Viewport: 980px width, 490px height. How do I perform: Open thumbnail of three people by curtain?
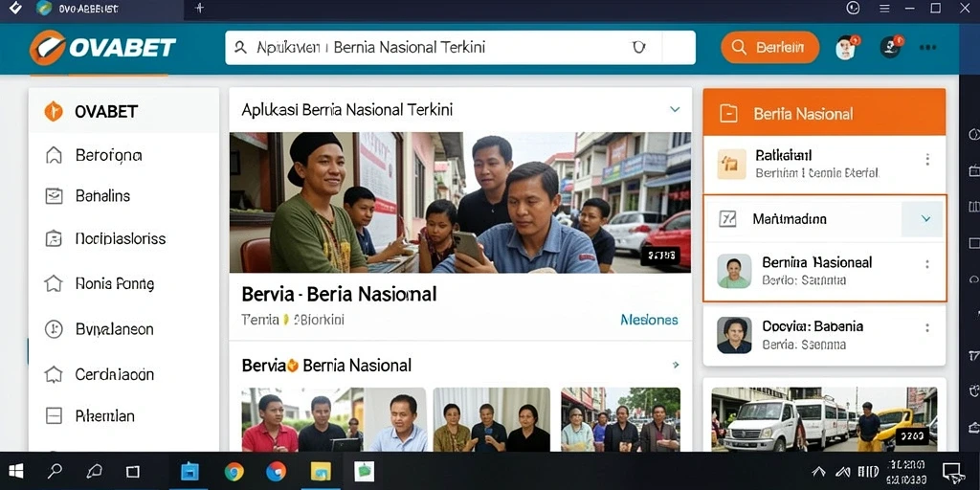491,419
